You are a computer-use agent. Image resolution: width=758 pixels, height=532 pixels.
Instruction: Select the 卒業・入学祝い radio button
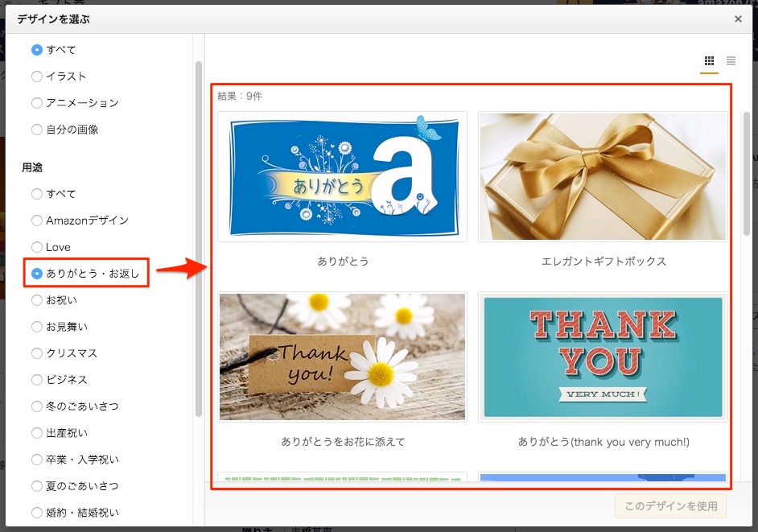click(37, 460)
